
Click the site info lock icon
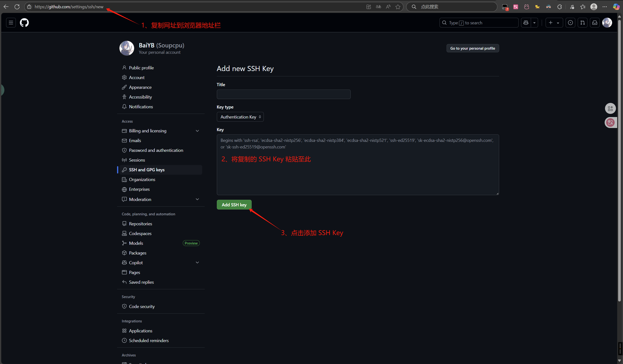[29, 7]
